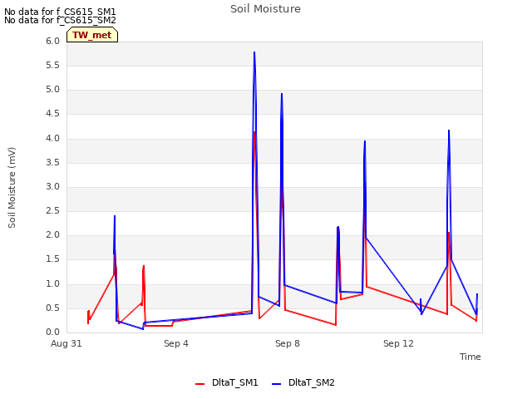Click the TW_met annotation label
The image size is (532, 399).
click(92, 35)
